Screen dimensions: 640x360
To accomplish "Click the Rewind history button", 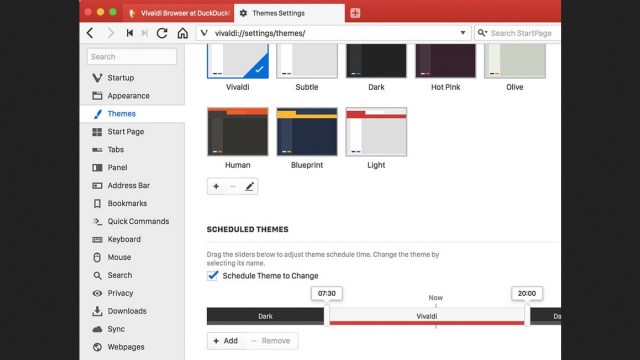I will click(130, 33).
